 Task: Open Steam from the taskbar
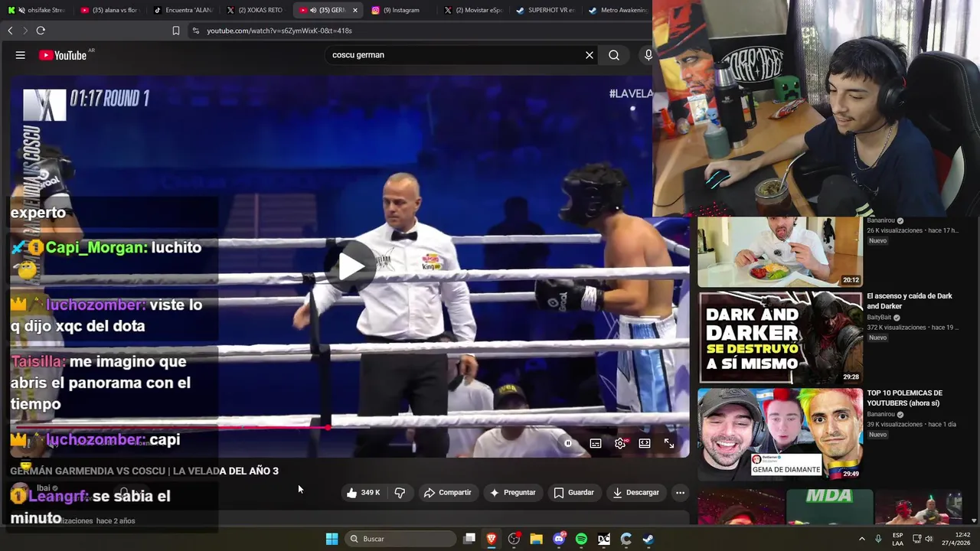pyautogui.click(x=648, y=539)
